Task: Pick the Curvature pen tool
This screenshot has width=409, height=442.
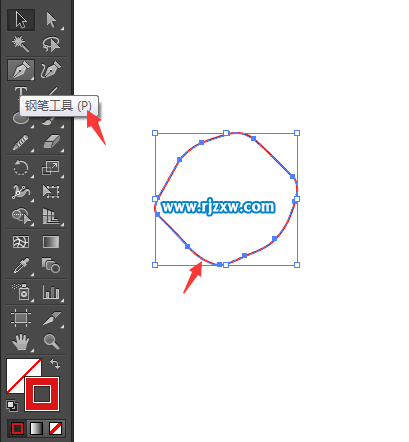Action: click(x=51, y=70)
